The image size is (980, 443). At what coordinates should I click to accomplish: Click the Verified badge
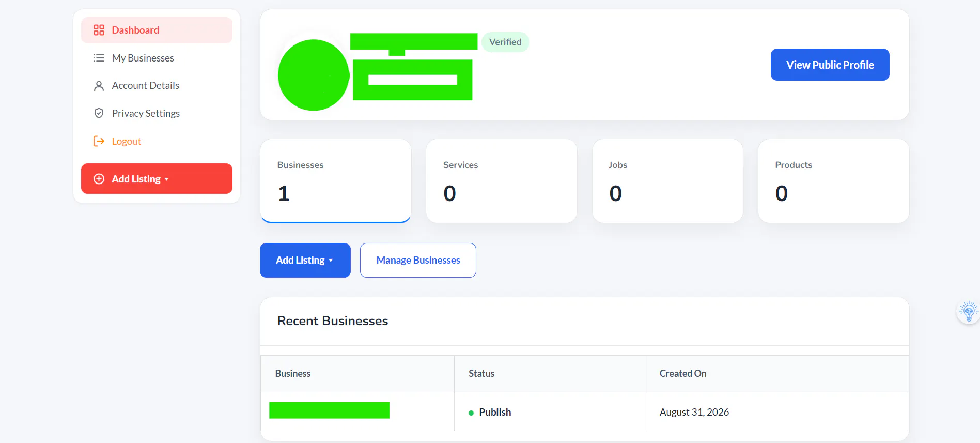(x=505, y=42)
